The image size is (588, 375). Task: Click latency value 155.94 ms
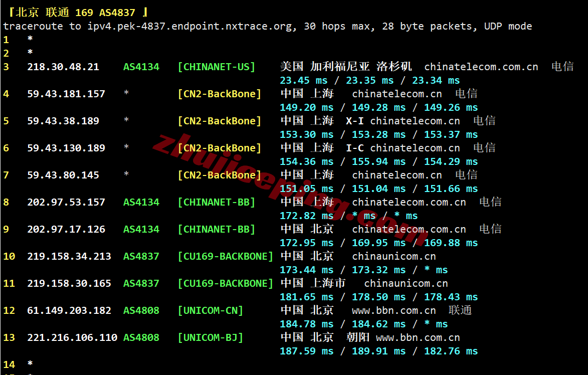pyautogui.click(x=379, y=161)
